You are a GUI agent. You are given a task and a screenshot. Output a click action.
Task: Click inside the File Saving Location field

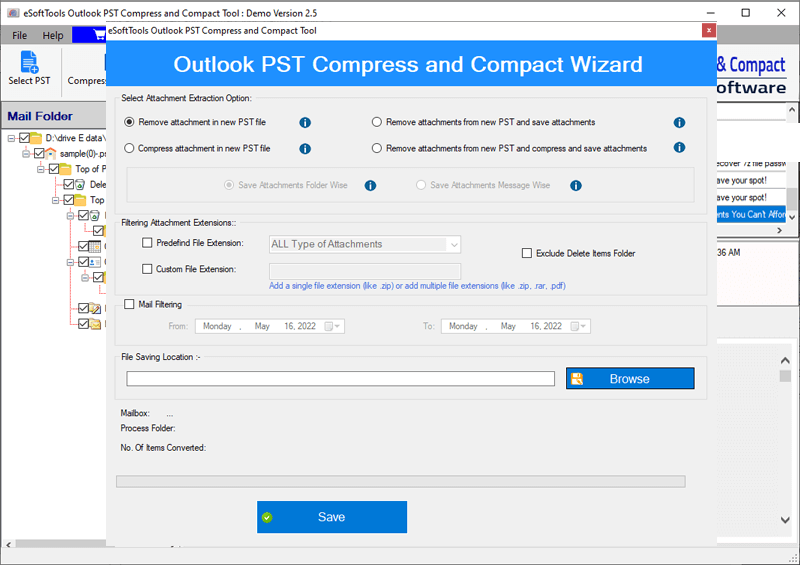340,379
